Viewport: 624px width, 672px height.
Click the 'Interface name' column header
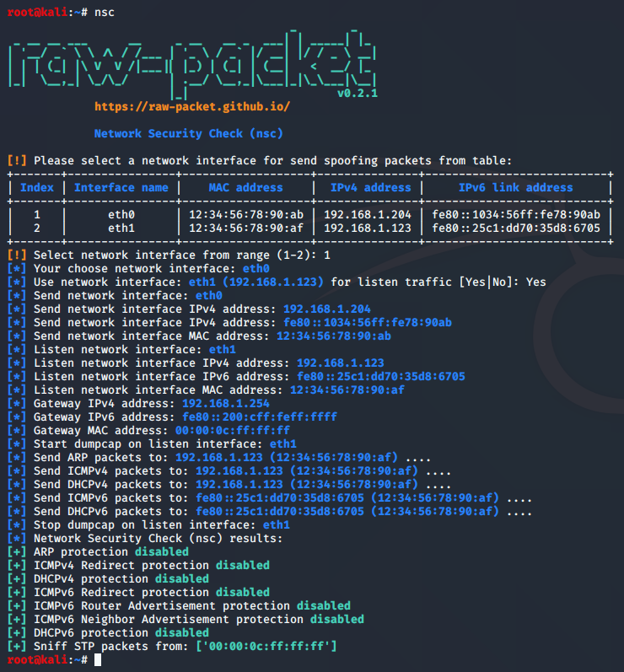[x=121, y=187]
